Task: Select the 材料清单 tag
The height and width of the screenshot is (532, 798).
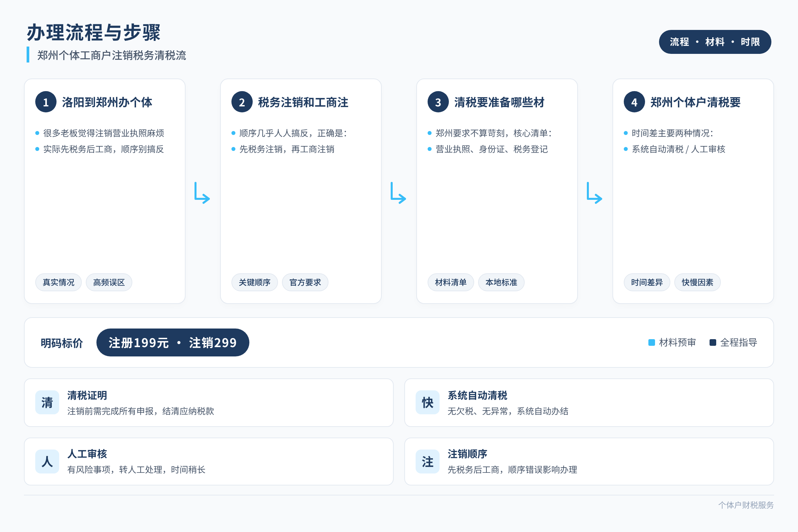Action: coord(451,282)
